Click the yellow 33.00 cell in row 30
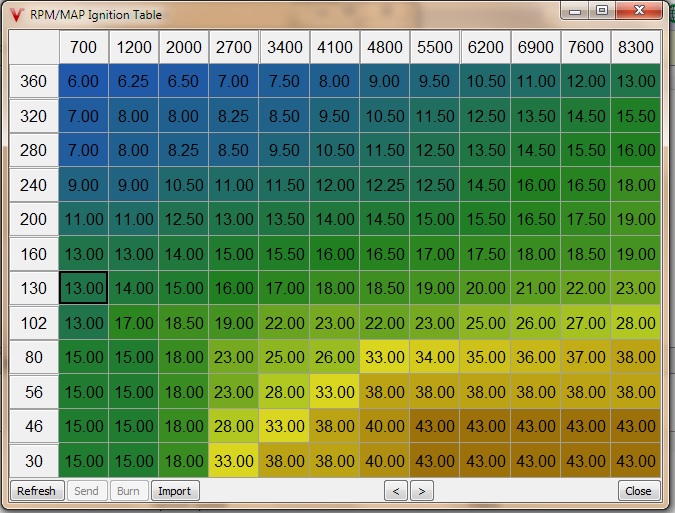This screenshot has height=513, width=675. coord(234,462)
